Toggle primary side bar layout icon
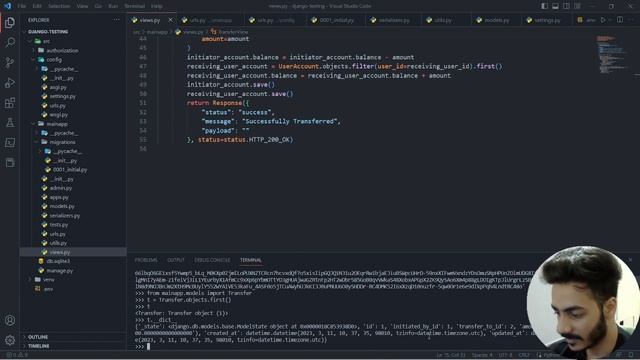Viewport: 640px width, 360px height. (x=544, y=6)
